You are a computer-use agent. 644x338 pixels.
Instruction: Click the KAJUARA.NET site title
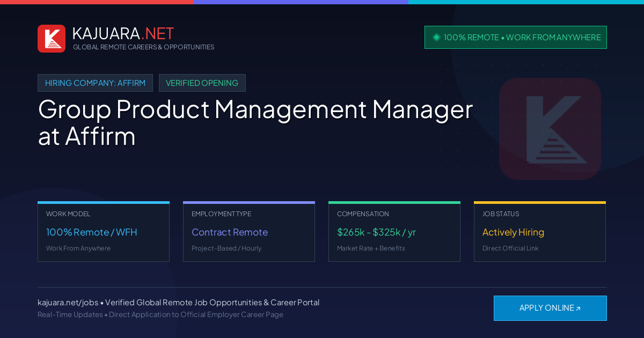pyautogui.click(x=123, y=33)
